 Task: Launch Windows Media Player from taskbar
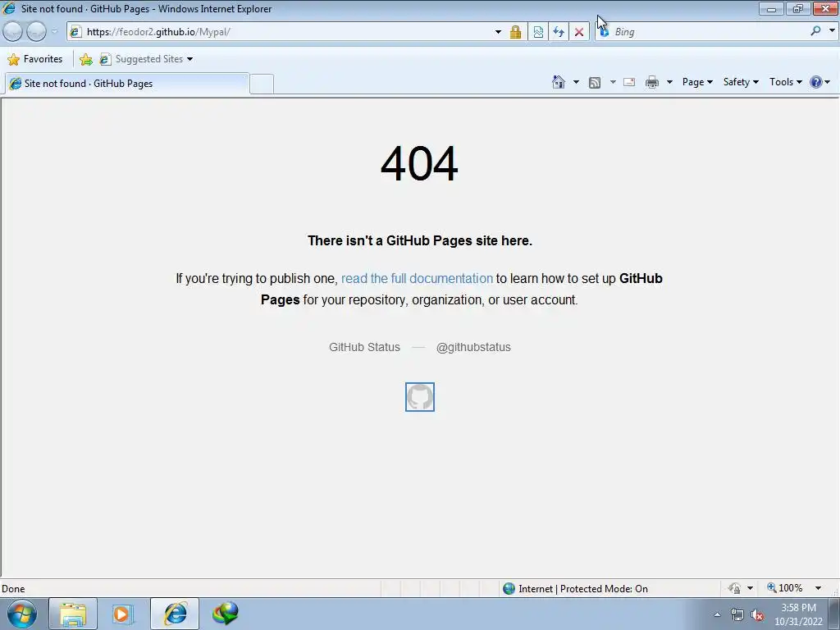tap(122, 614)
